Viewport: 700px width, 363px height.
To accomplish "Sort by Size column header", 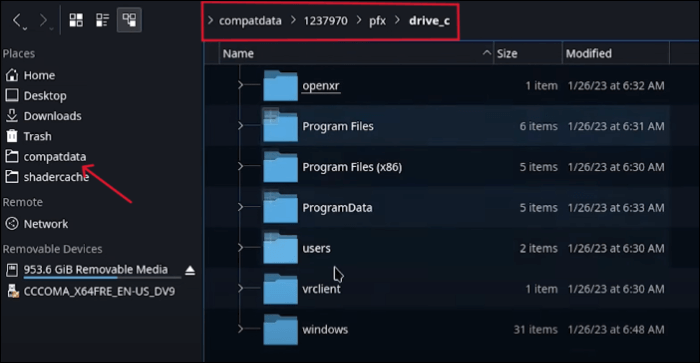I will click(x=528, y=54).
